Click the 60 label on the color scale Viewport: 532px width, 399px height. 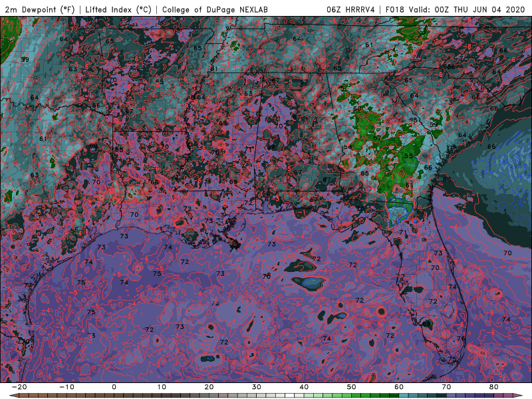coord(399,387)
